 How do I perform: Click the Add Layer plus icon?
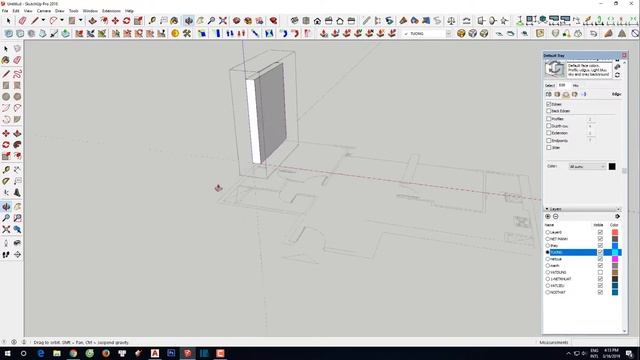point(548,216)
